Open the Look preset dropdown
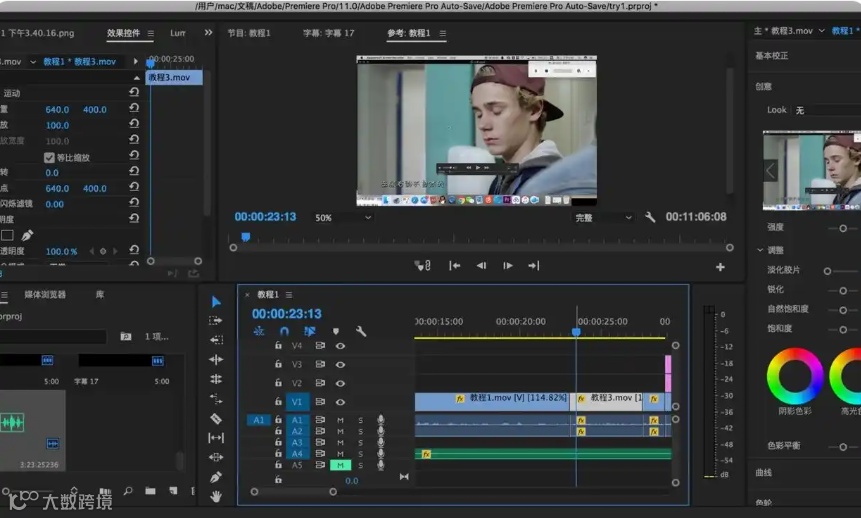 coord(827,110)
